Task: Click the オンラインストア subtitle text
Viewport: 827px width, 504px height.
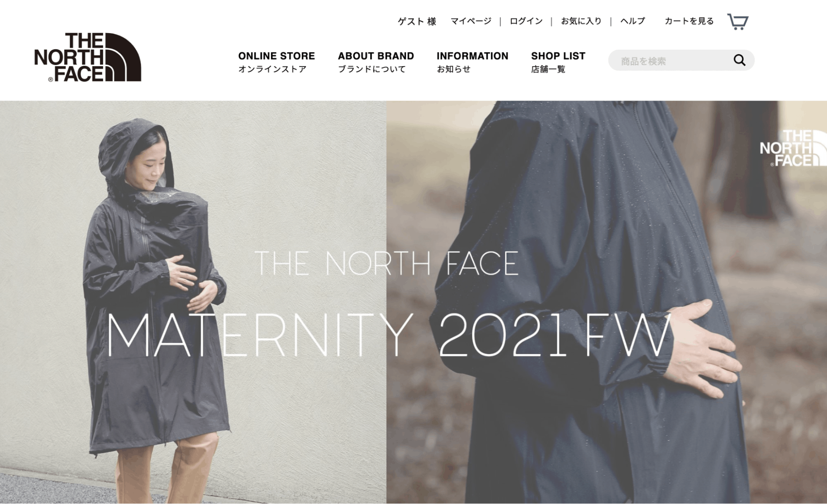Action: pyautogui.click(x=272, y=69)
